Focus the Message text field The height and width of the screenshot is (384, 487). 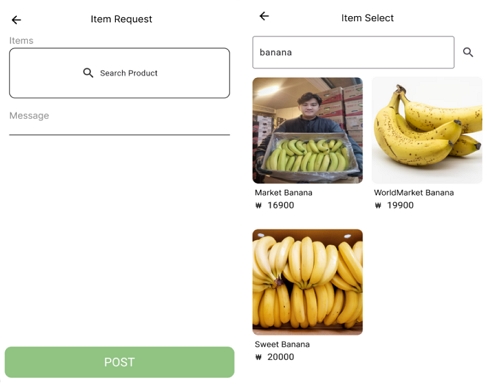(x=119, y=123)
